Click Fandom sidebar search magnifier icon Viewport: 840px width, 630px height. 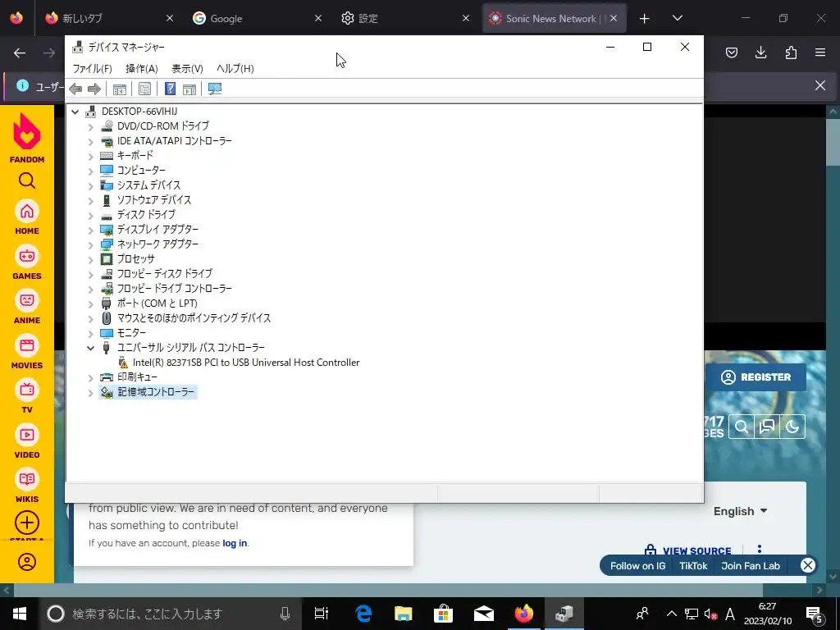[27, 180]
